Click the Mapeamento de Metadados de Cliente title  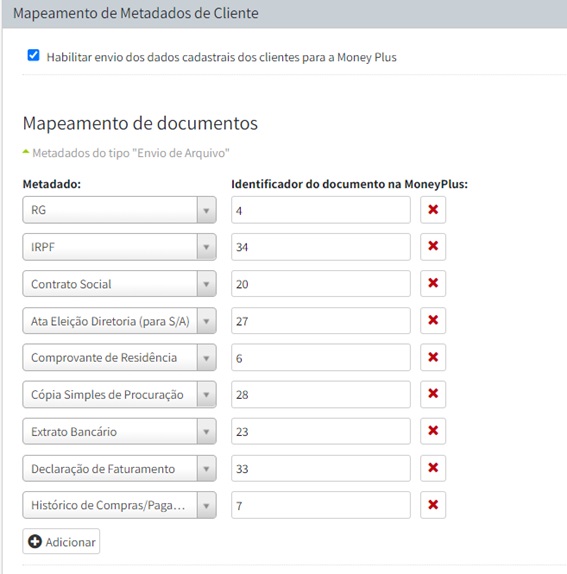(136, 13)
